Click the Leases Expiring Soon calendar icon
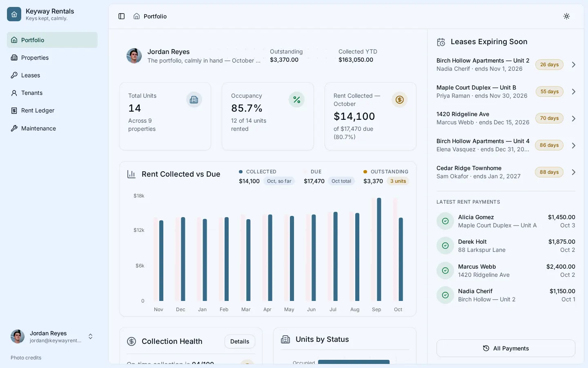Screen dimensions: 588x368 [x=441, y=42]
